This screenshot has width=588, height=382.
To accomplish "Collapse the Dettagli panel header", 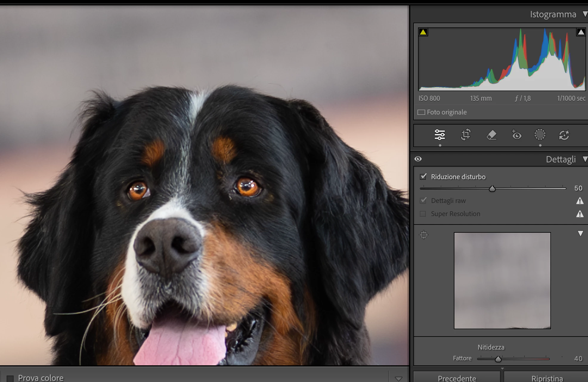I will (x=584, y=159).
